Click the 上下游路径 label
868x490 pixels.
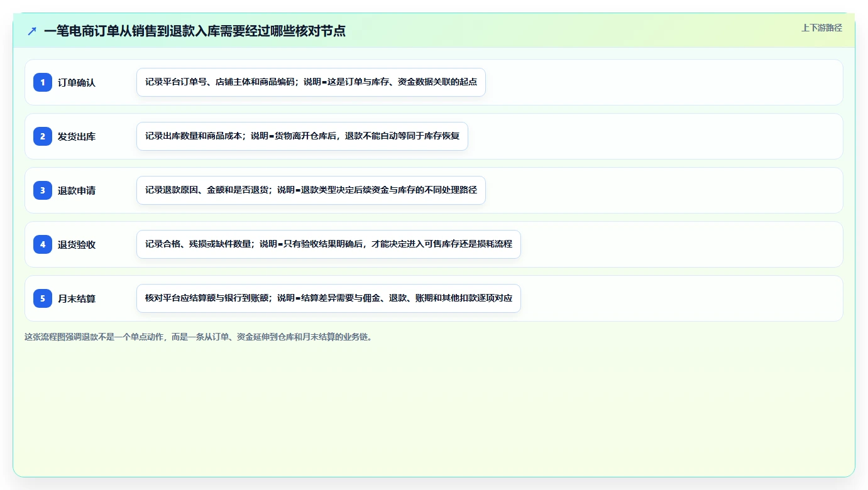coord(821,28)
